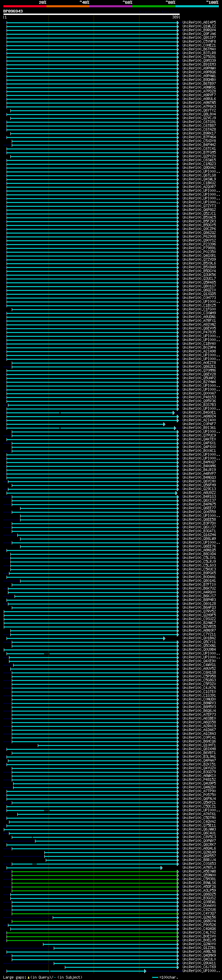Click the cyan ~100% identity legend bar
Screen dimensions: 222x980
[197, 7]
